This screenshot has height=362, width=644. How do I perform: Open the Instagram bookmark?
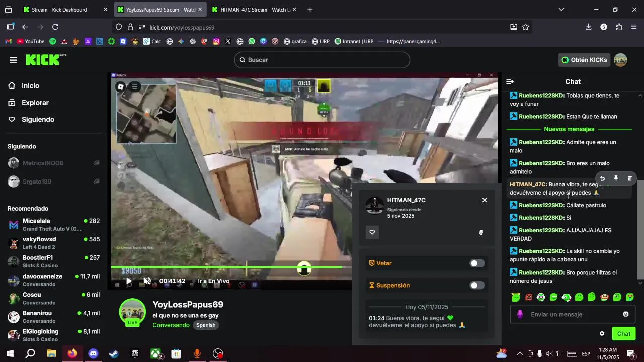tap(216, 41)
